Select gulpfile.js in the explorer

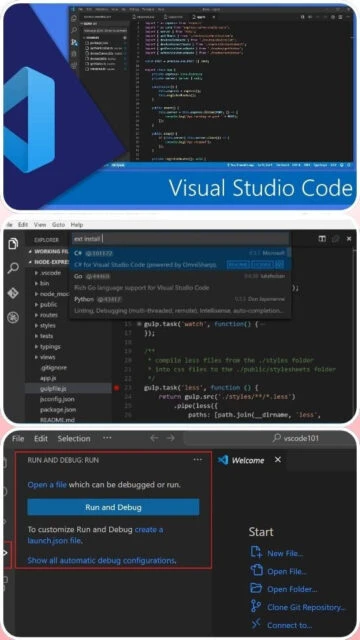[68, 389]
